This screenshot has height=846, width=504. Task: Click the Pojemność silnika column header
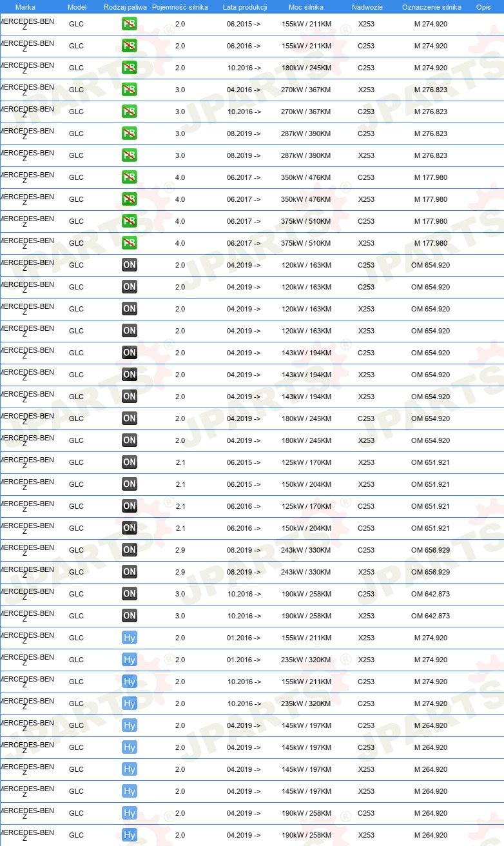(180, 7)
